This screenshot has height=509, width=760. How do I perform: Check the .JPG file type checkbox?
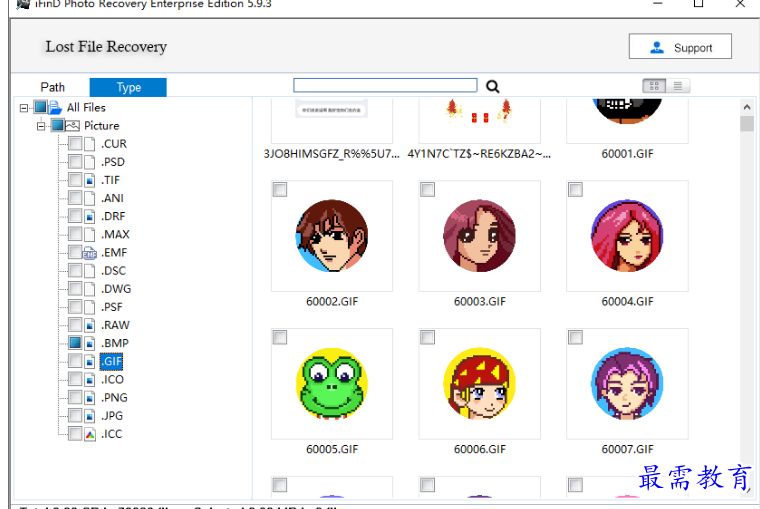point(75,415)
